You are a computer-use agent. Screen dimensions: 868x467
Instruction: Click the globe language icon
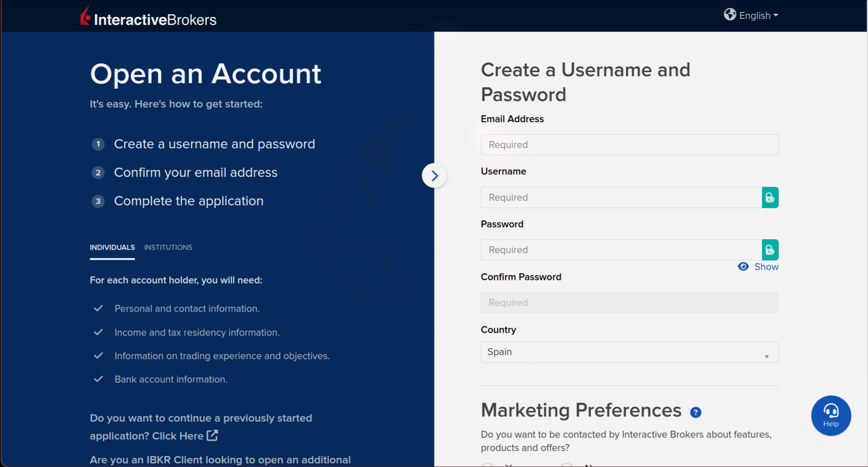pos(730,15)
